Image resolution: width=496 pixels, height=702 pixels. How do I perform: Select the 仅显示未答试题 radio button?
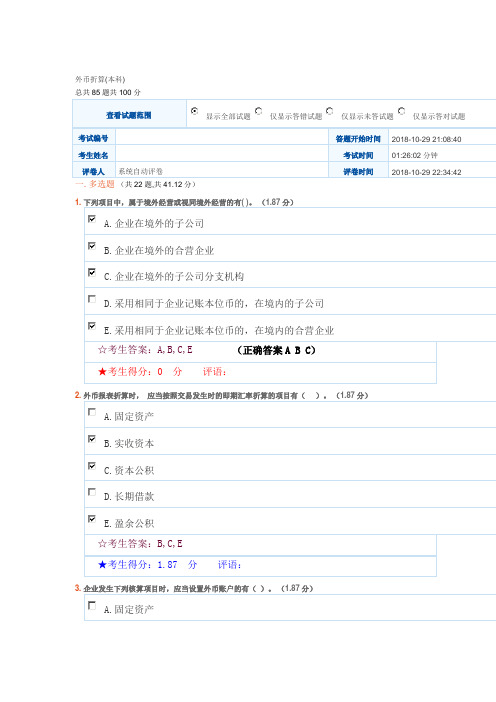tap(330, 111)
